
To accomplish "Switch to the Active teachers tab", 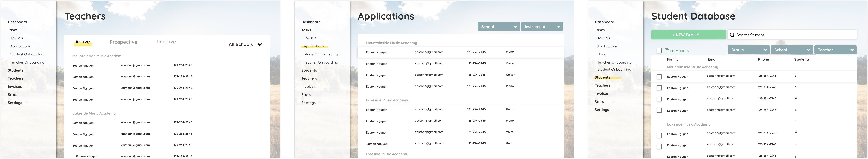I will click(x=83, y=42).
